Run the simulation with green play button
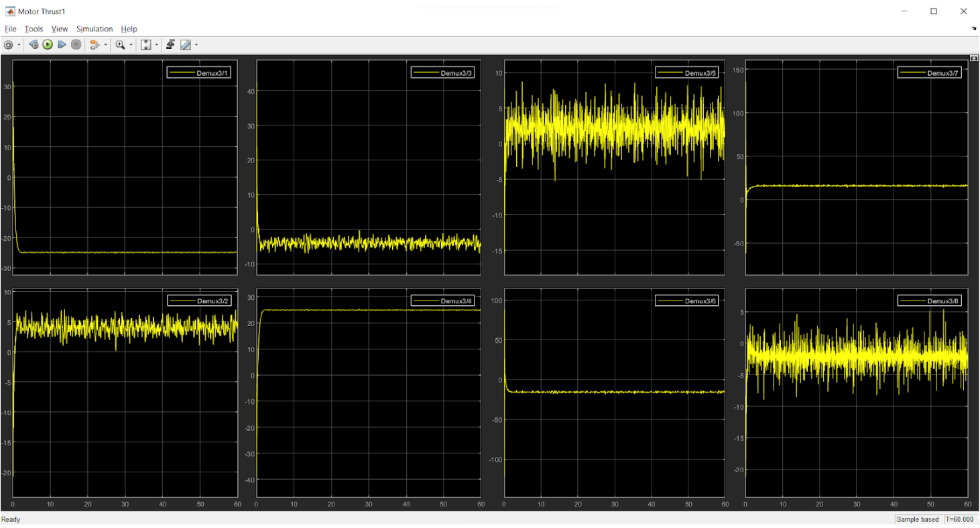 (x=48, y=45)
